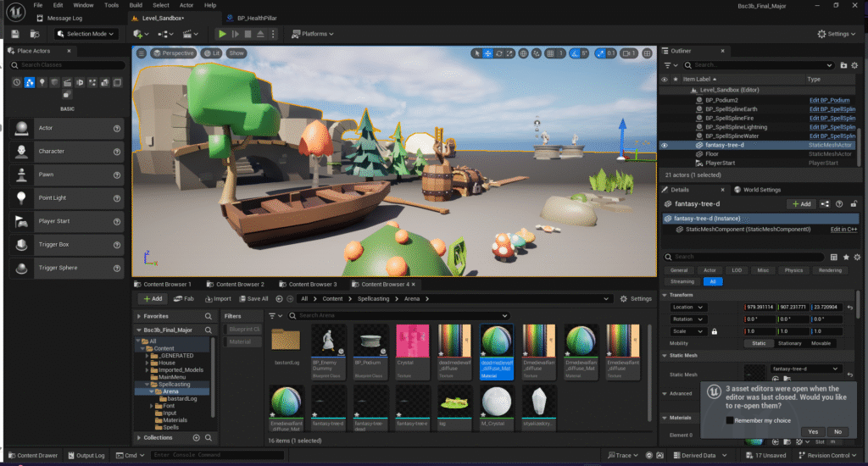Open the Build menu

(x=136, y=5)
